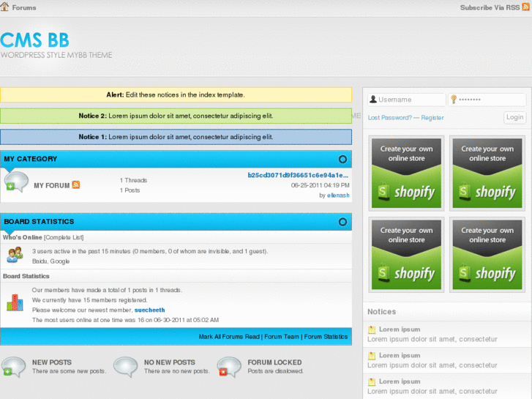Click the Forum Locked legend bubble icon

click(229, 367)
